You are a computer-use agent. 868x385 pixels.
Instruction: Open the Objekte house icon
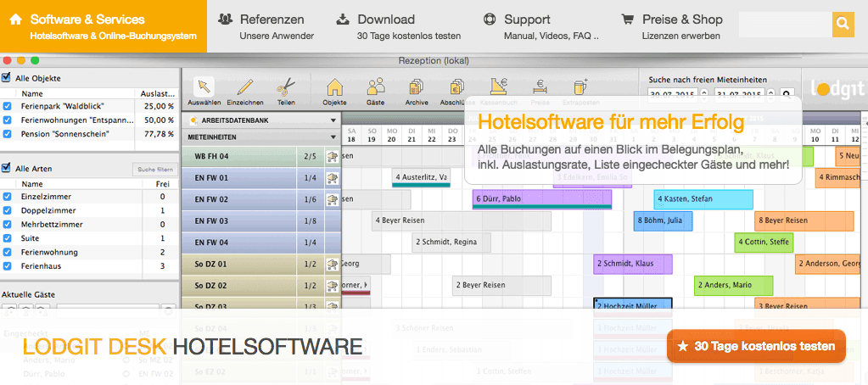[x=334, y=90]
